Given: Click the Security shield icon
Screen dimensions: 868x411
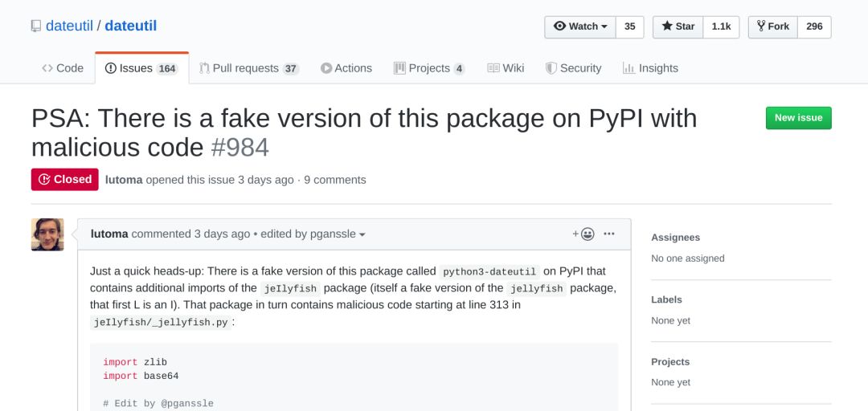Looking at the screenshot, I should click(x=551, y=68).
